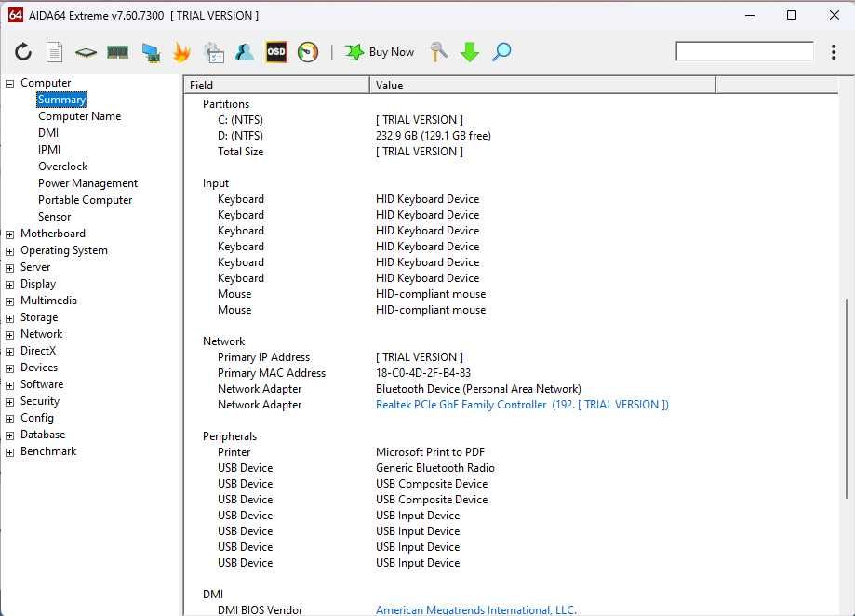Expand the Motherboard tree node
This screenshot has height=616, width=855.
[10, 234]
